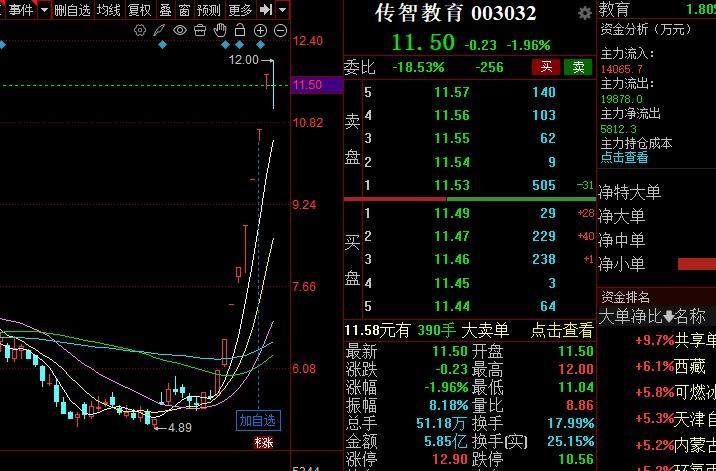Screen dimensions: 716x471
Task: Click the red bar beside 净小单
Action: [697, 264]
